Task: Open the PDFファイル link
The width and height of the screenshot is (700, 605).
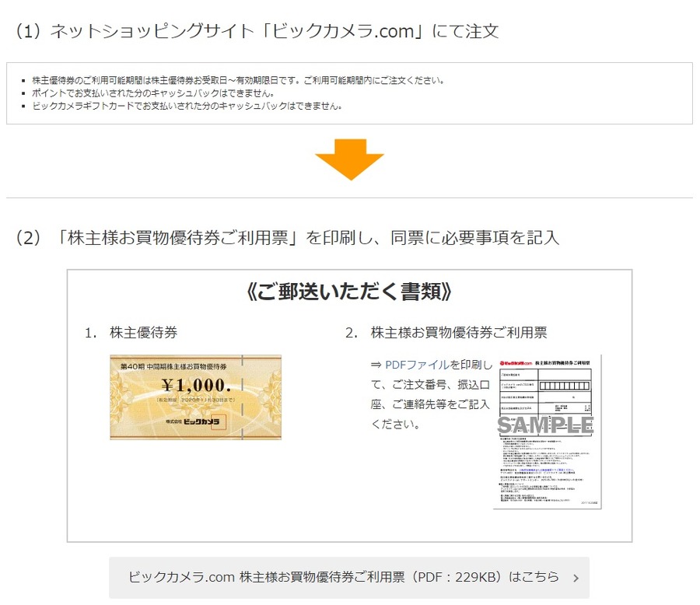Action: [417, 365]
